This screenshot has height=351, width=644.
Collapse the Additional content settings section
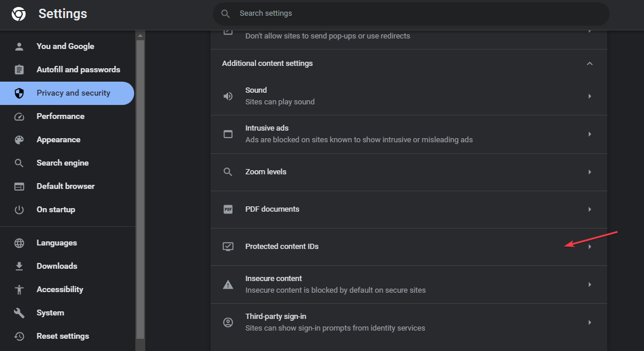pyautogui.click(x=589, y=64)
